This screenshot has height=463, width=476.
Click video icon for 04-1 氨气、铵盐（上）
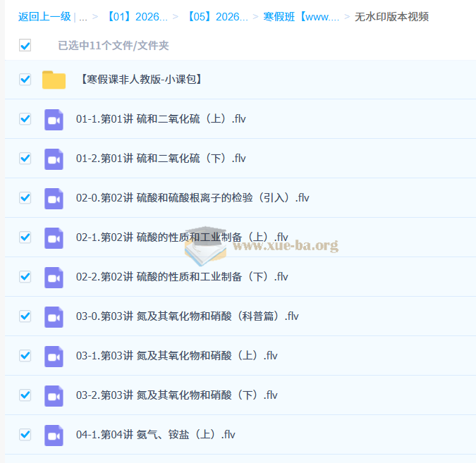[54, 435]
